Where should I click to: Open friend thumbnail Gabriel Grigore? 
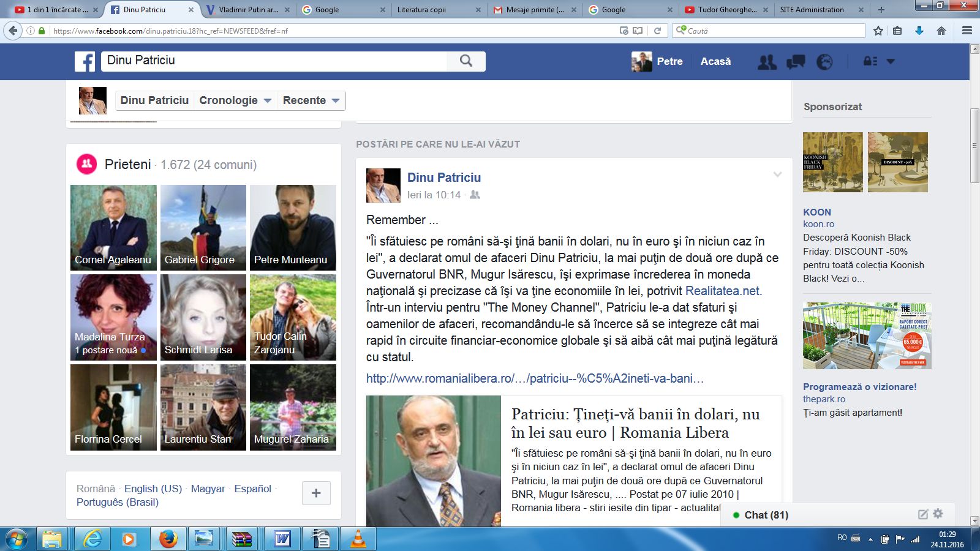click(x=203, y=228)
